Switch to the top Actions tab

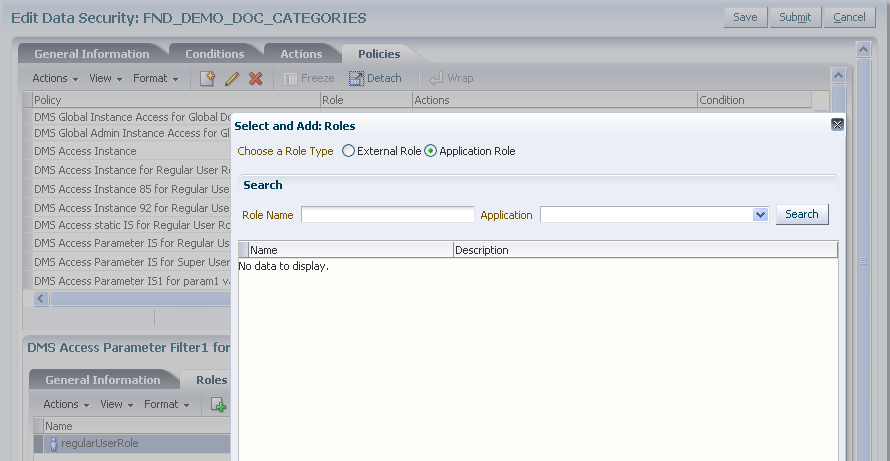(301, 54)
